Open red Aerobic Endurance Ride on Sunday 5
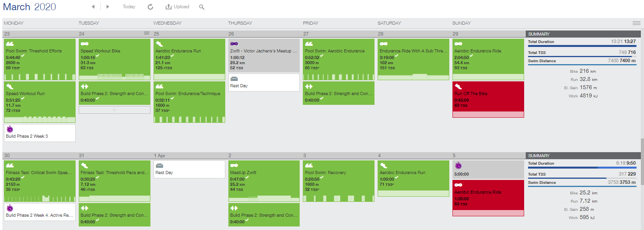The width and height of the screenshot is (644, 230). click(488, 198)
